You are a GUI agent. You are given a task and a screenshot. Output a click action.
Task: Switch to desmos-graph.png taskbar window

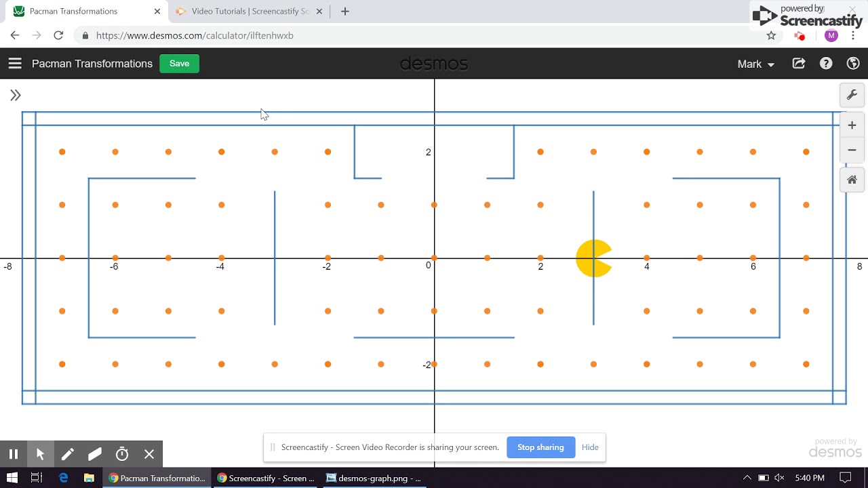click(374, 478)
